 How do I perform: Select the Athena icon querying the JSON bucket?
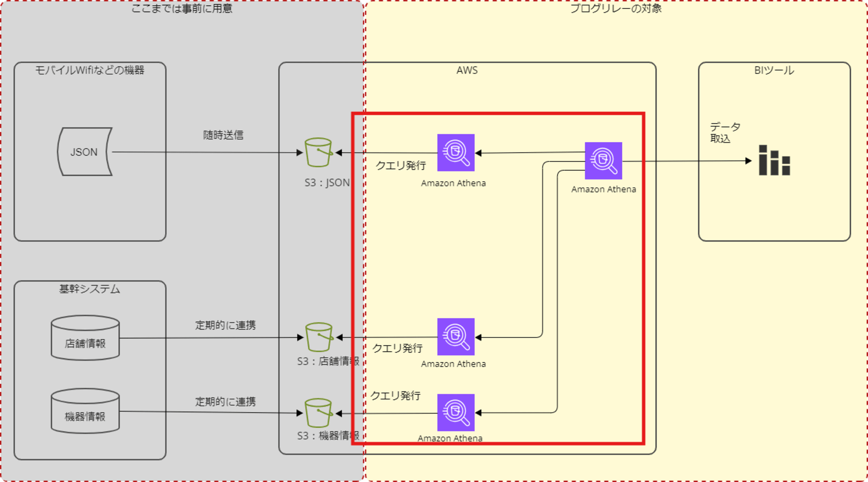pos(456,153)
